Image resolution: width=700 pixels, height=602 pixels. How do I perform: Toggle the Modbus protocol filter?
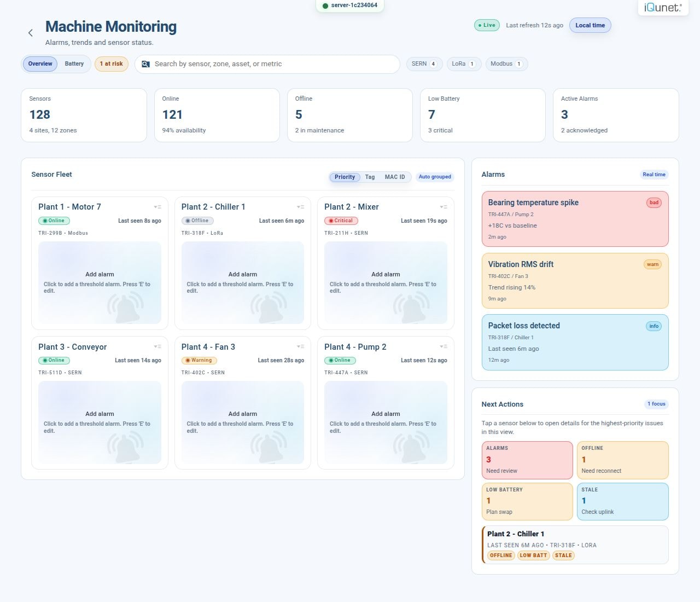click(x=506, y=64)
